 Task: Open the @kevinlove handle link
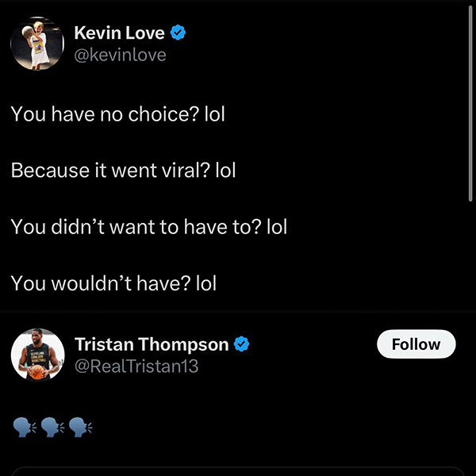point(120,55)
